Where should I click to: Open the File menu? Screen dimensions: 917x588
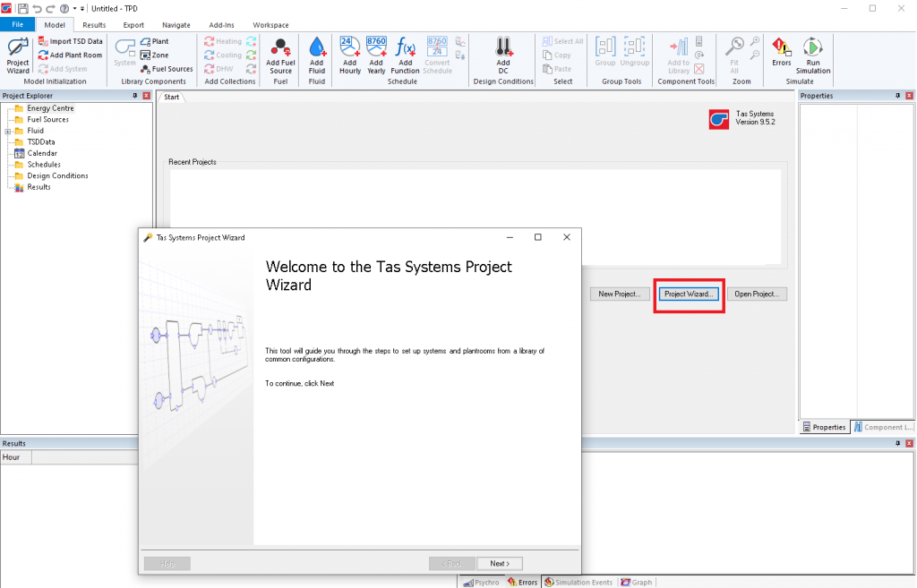17,24
